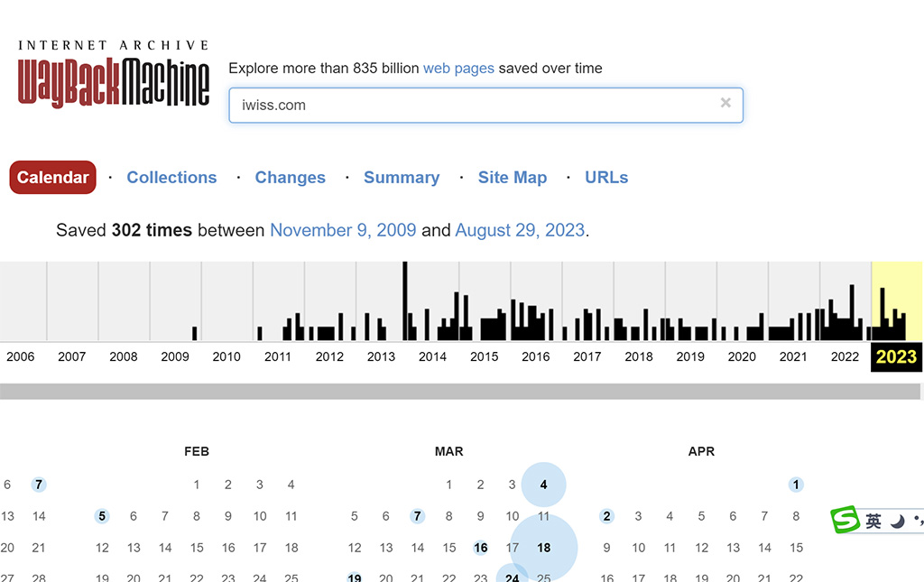Go to the Site Map tab
Screen dimensions: 924x582
[x=512, y=178]
